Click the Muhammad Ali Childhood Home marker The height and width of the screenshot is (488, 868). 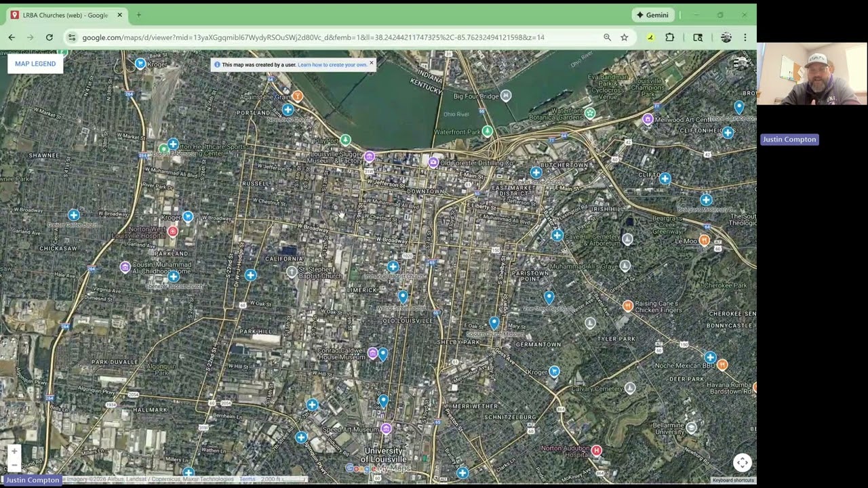point(125,267)
